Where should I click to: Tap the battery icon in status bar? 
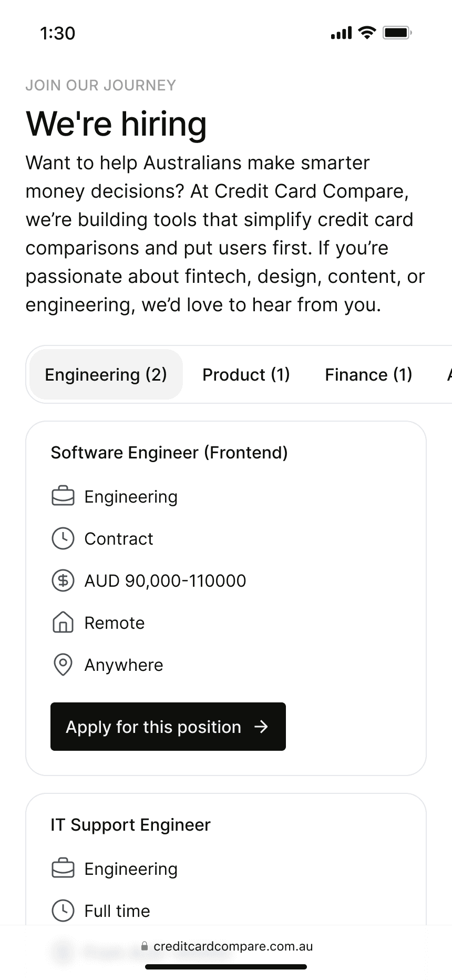point(397,33)
